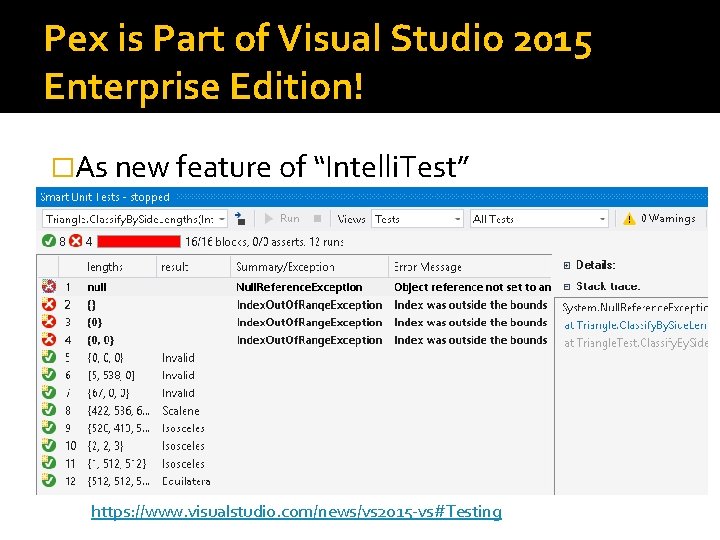Select NullReferenceException in row 1
Image resolution: width=720 pixels, height=540 pixels.
[299, 287]
